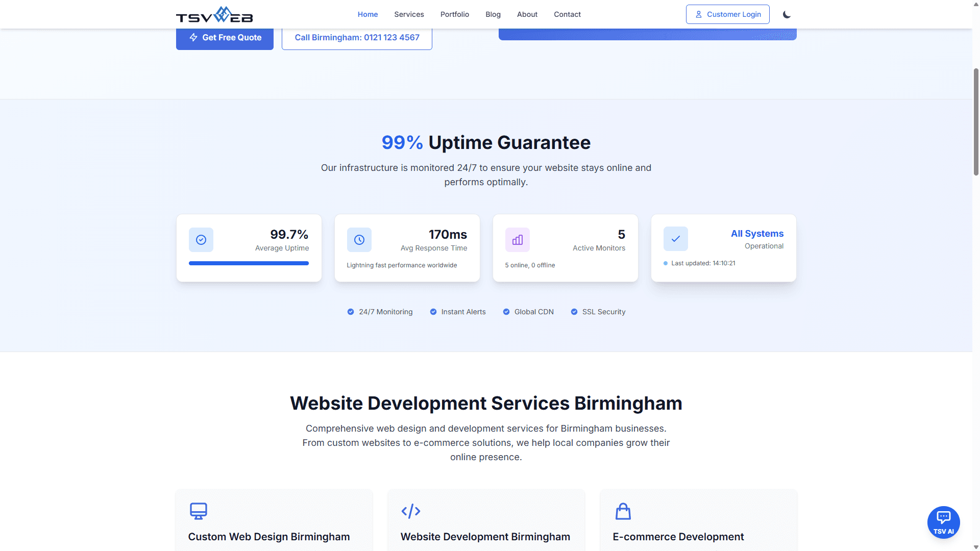Open the Customer Login button

727,14
